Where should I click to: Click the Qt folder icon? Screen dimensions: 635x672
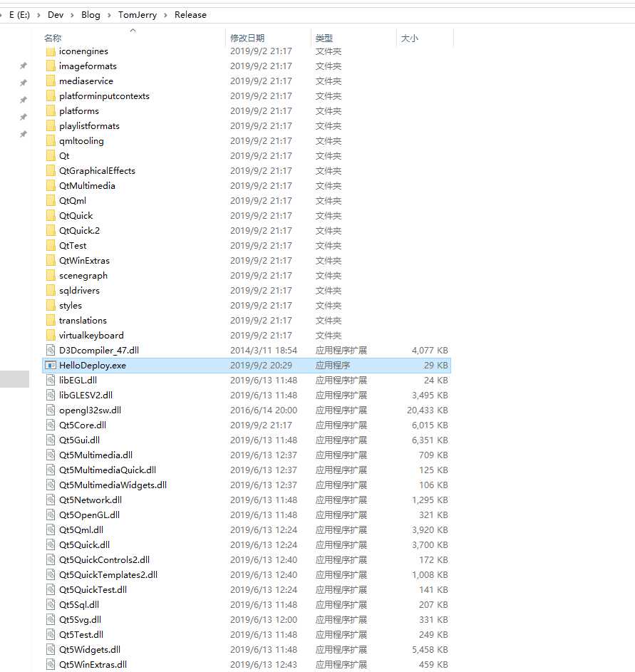click(x=51, y=156)
